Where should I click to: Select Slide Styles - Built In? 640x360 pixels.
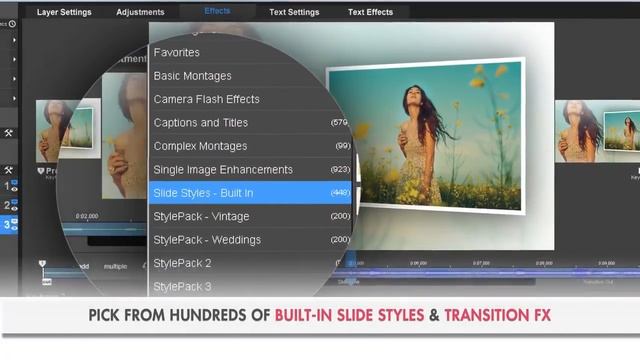pos(250,193)
